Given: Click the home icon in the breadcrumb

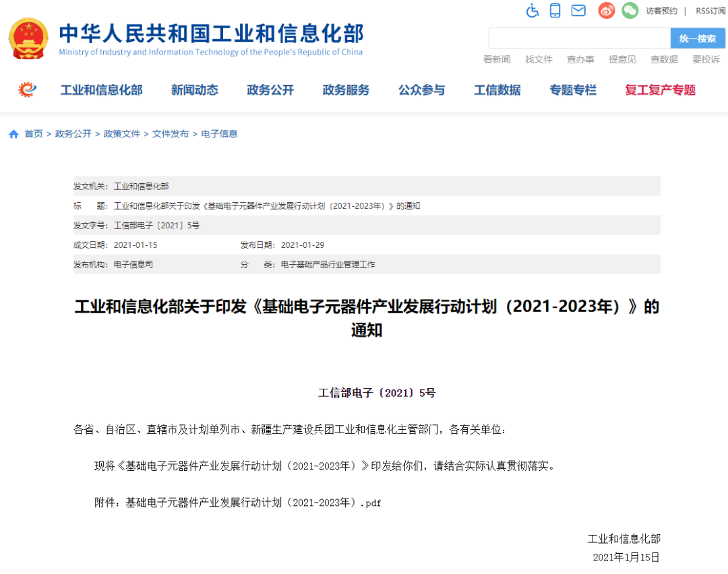Looking at the screenshot, I should (13, 133).
